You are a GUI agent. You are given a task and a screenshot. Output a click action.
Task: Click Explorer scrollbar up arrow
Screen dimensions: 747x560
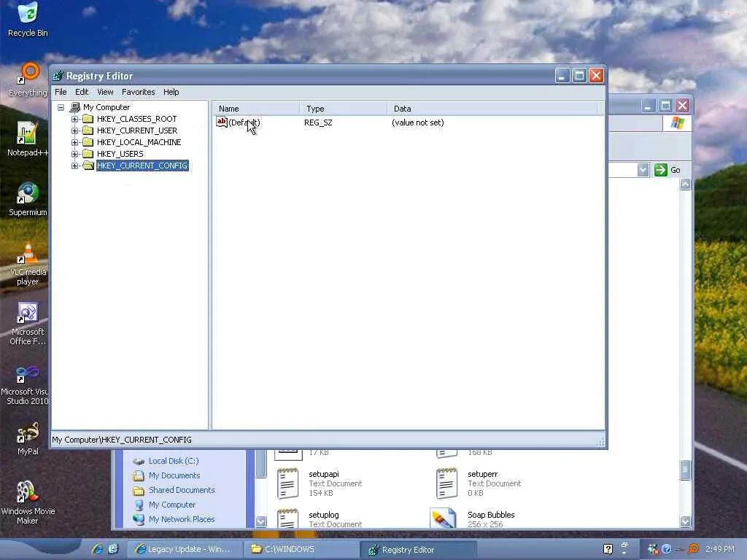(x=685, y=184)
